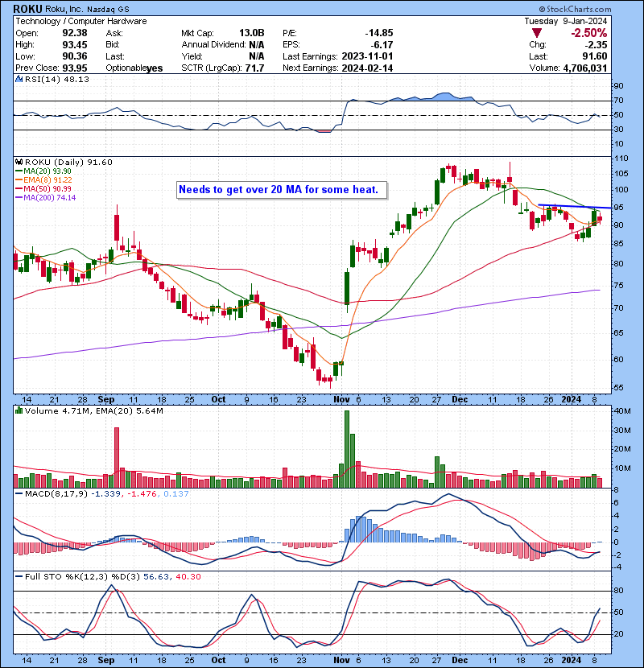The width and height of the screenshot is (644, 668).
Task: Click the P/E value -14.85
Action: (x=379, y=33)
